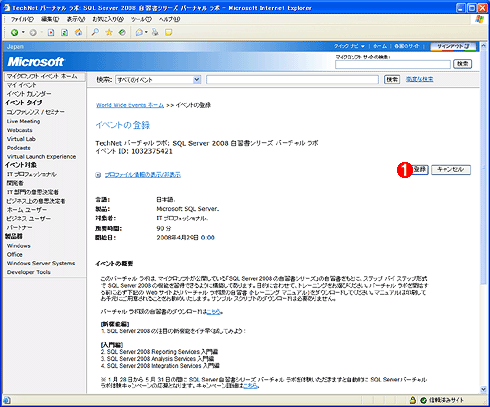This screenshot has width=490, height=407.
Task: Click the Print toolbar icon
Action: 155,32
